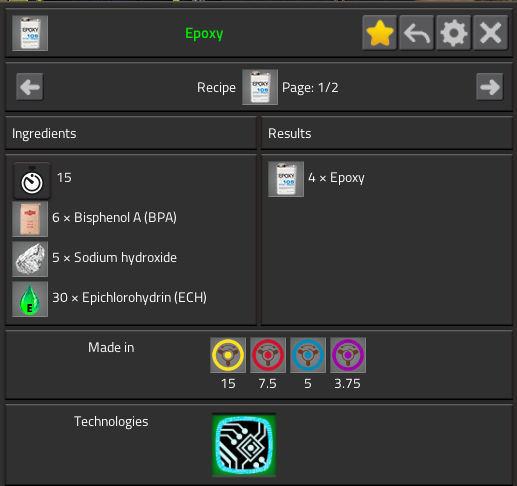
Task: Click the 7.5 crafting time value
Action: [268, 384]
